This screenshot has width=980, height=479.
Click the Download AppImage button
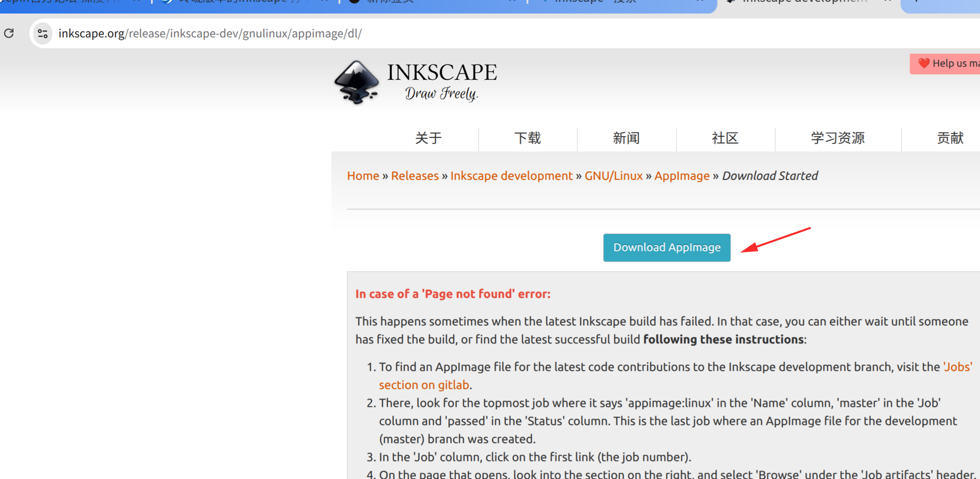point(667,248)
